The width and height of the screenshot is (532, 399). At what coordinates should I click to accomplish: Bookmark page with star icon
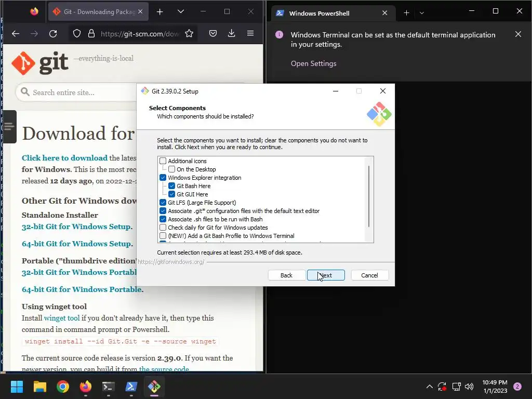coord(189,33)
